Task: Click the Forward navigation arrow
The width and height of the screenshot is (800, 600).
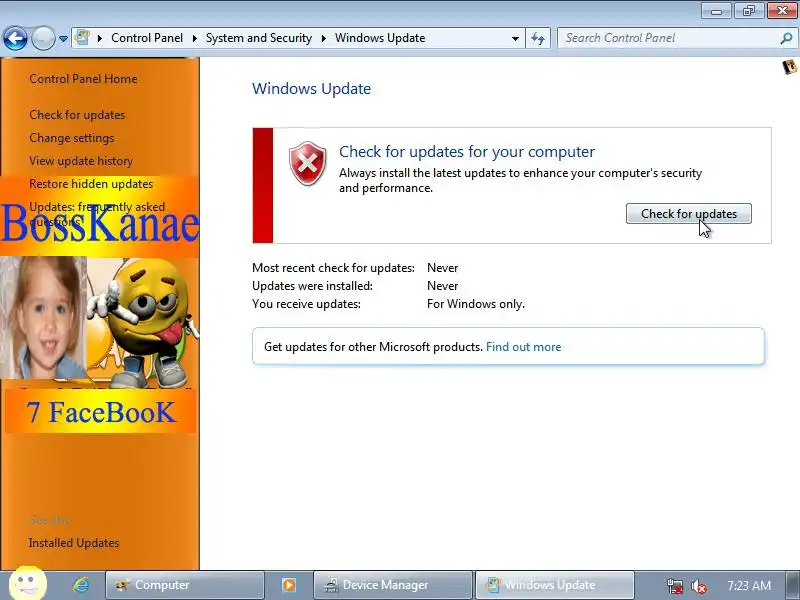Action: (x=43, y=38)
